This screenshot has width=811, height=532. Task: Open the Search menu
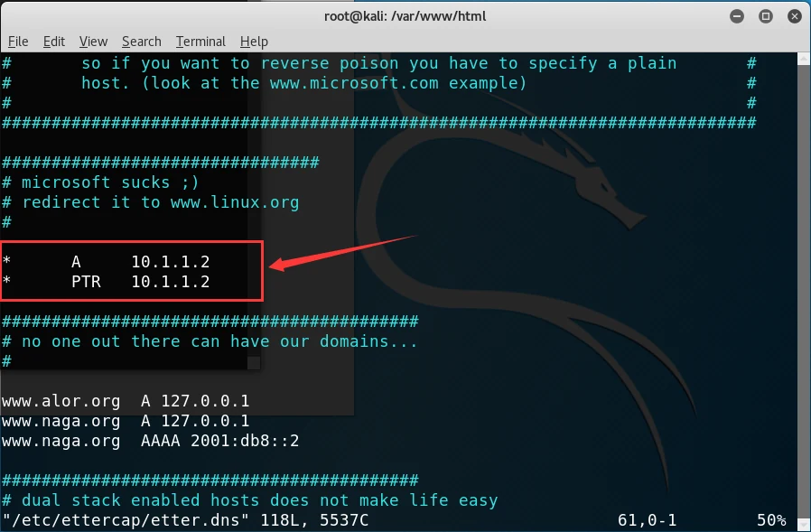point(141,42)
